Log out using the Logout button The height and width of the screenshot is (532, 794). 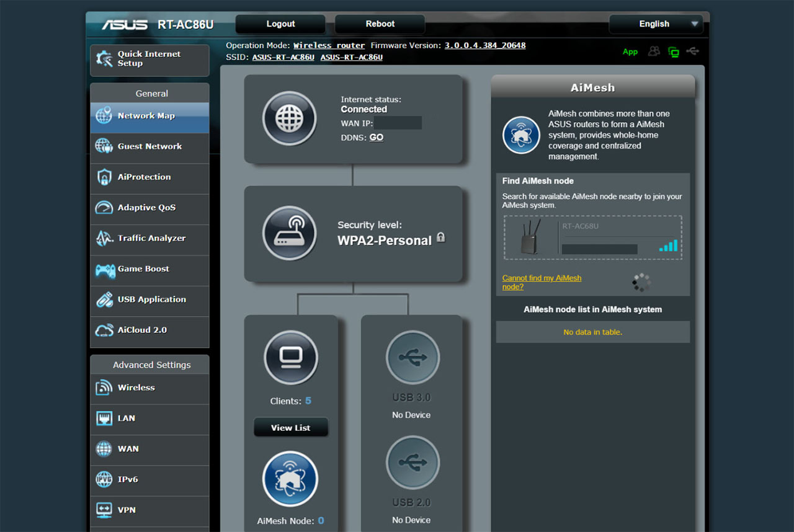[x=280, y=24]
